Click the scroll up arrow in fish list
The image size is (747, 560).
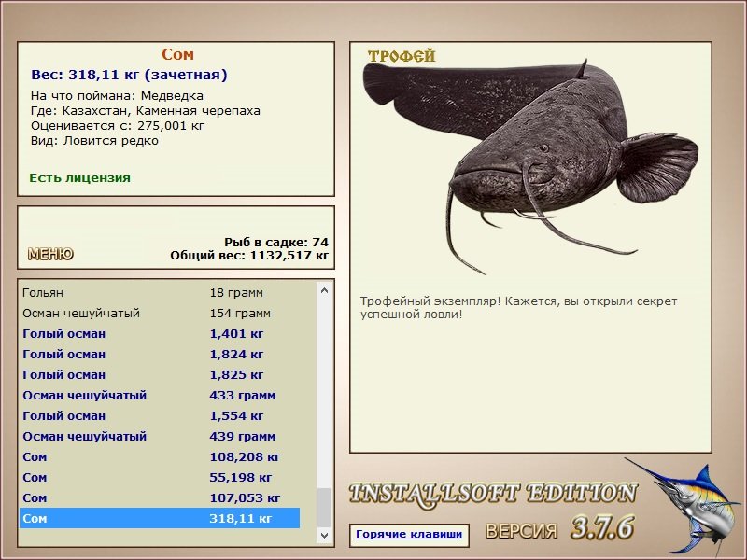(324, 290)
